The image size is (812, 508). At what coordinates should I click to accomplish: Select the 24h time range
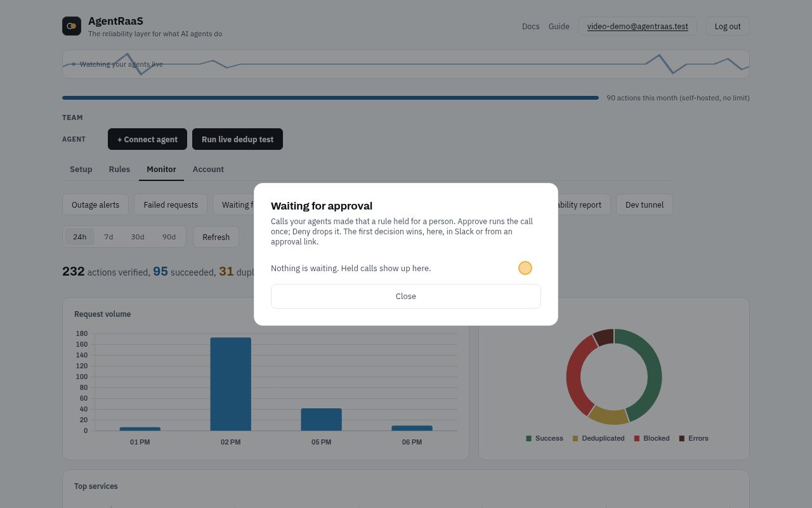79,237
